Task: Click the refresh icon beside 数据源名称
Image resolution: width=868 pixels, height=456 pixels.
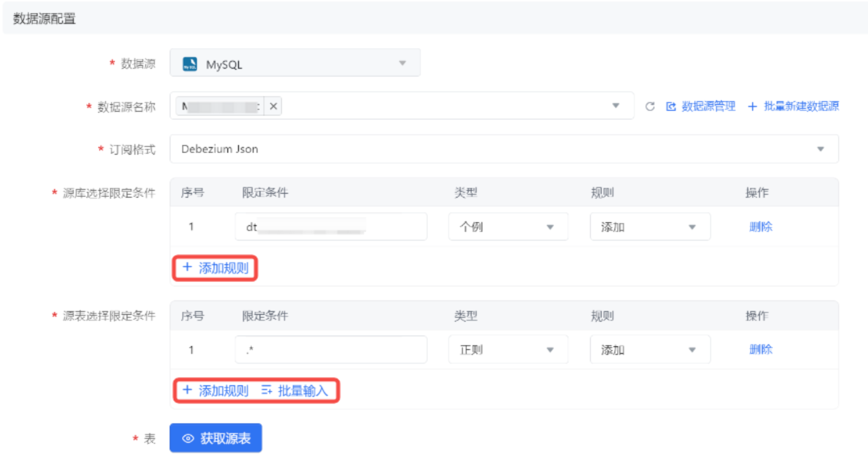Action: pos(650,106)
